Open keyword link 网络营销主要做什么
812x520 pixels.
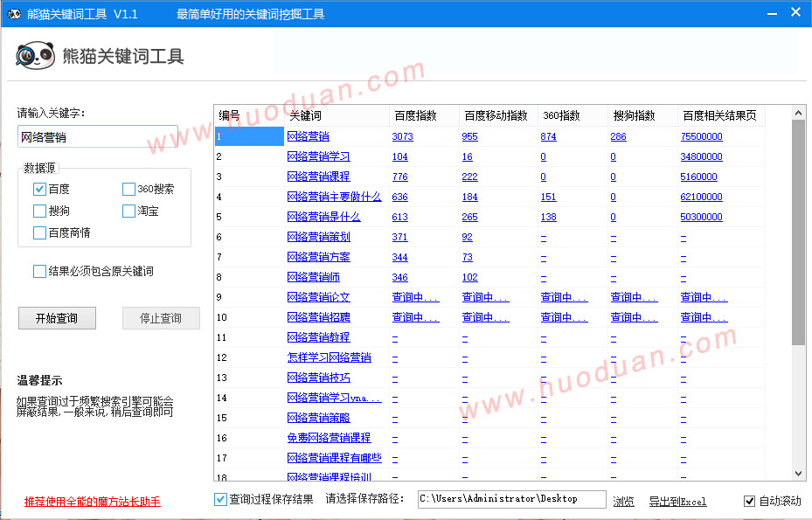[334, 197]
